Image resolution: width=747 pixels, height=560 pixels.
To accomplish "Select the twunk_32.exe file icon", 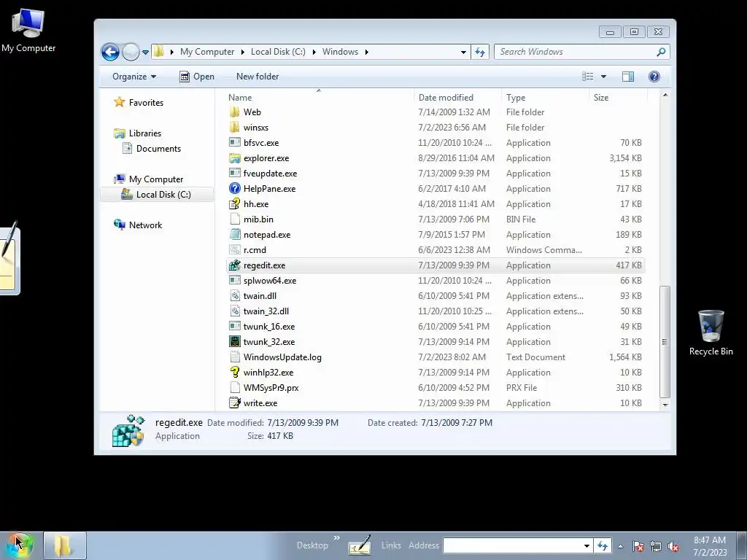I will 234,341.
